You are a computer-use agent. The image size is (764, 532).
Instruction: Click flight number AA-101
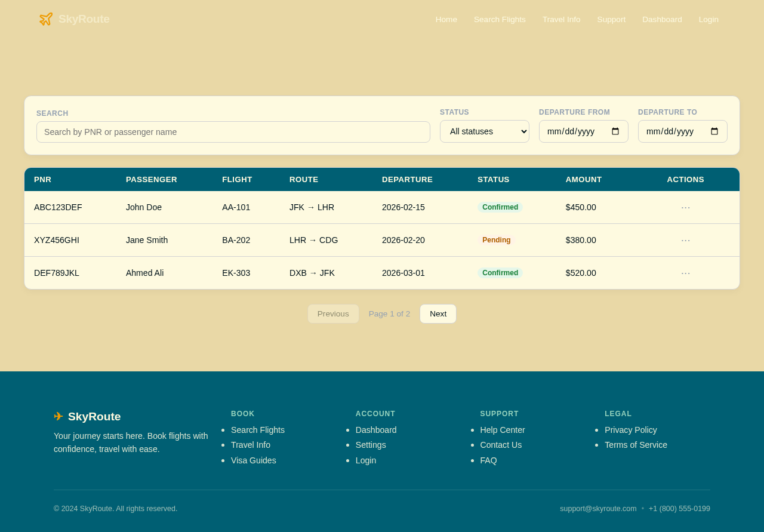pos(236,207)
